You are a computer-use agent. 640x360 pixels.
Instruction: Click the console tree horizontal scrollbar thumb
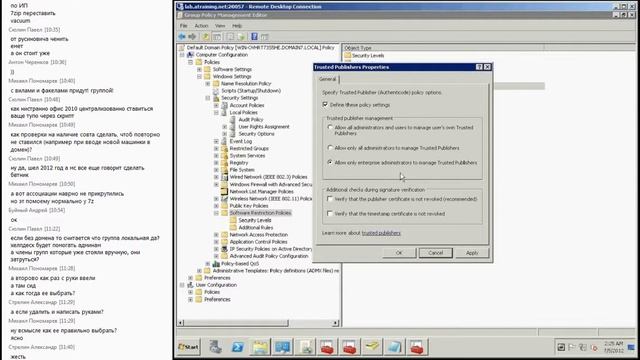pos(236,323)
